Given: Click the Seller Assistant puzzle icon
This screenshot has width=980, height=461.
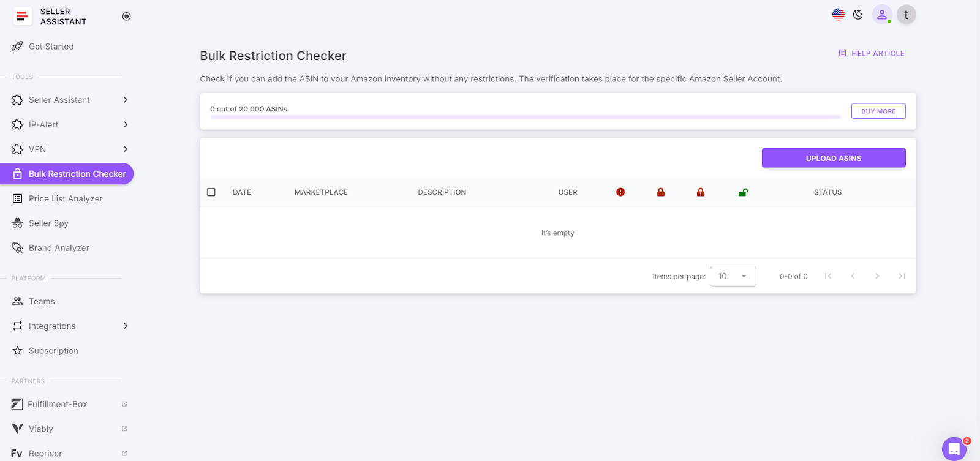Looking at the screenshot, I should coord(18,100).
